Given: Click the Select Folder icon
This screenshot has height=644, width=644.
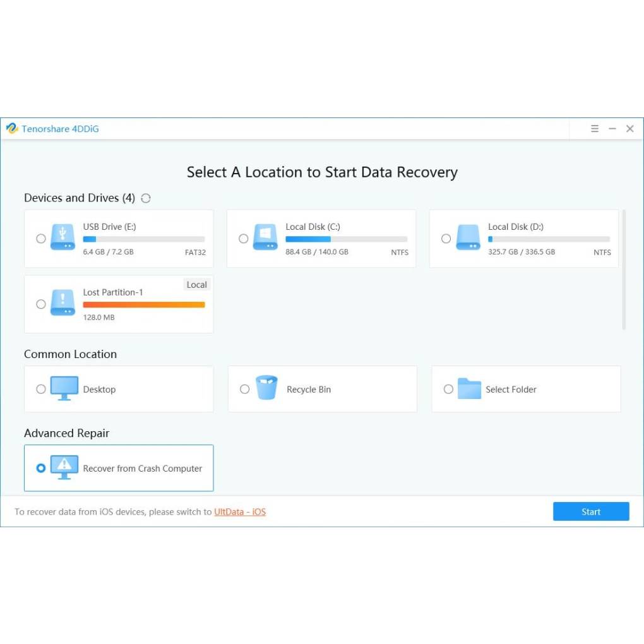Looking at the screenshot, I should (x=470, y=388).
